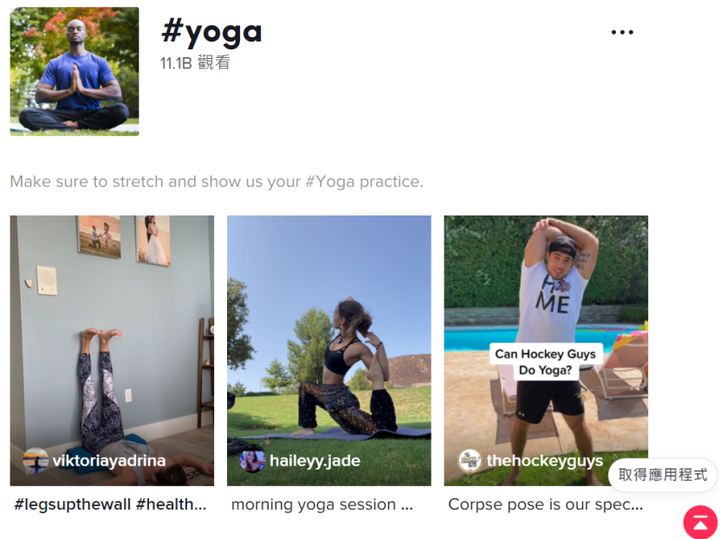Play the legs-up-the-wall yoga video
Screen dimensions: 720x539
coord(112,350)
